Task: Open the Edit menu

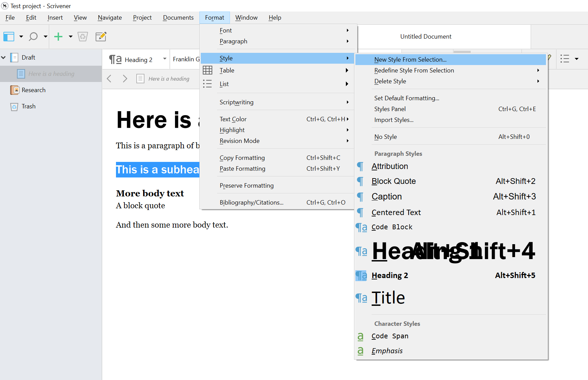Action: tap(31, 18)
